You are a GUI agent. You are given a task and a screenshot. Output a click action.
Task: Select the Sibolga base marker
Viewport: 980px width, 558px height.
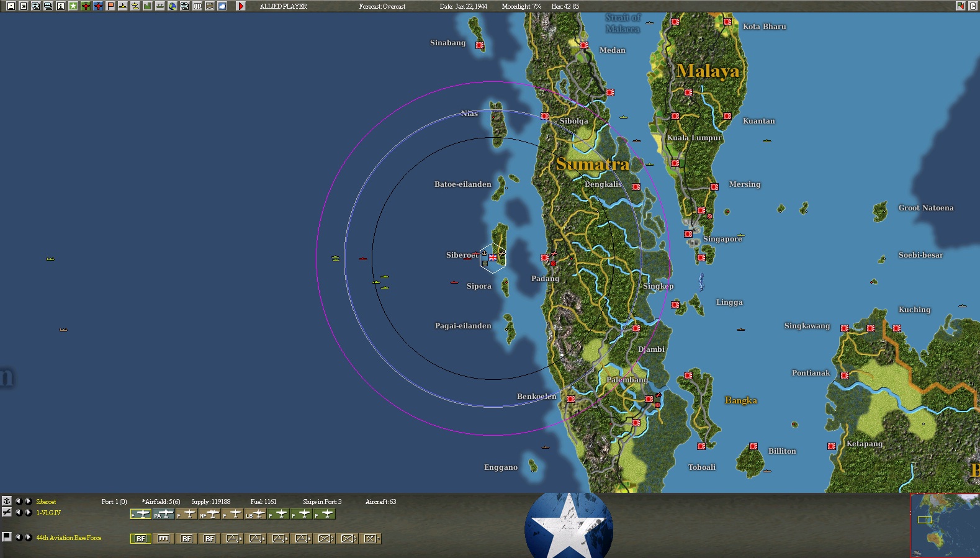click(545, 116)
